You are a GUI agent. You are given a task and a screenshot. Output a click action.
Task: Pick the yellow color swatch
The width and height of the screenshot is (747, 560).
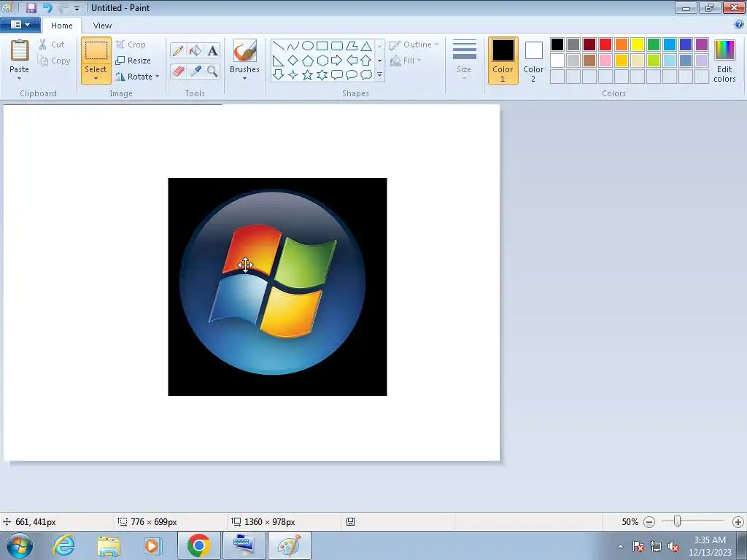click(638, 44)
